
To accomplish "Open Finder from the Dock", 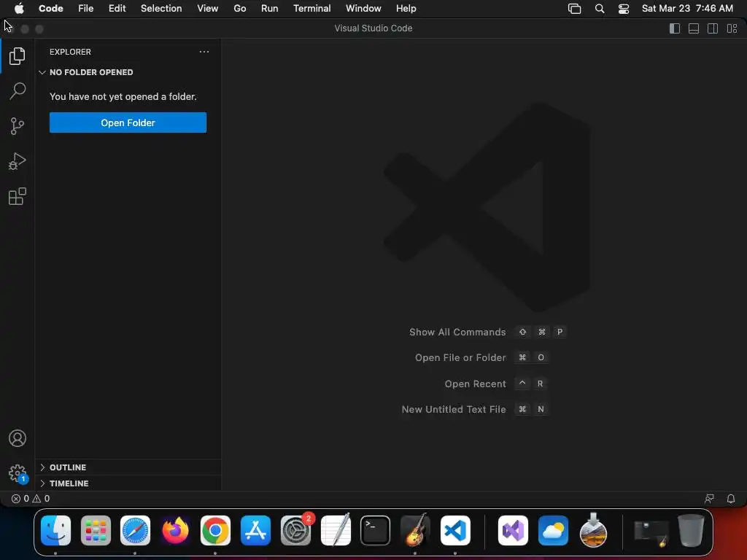I will [55, 531].
